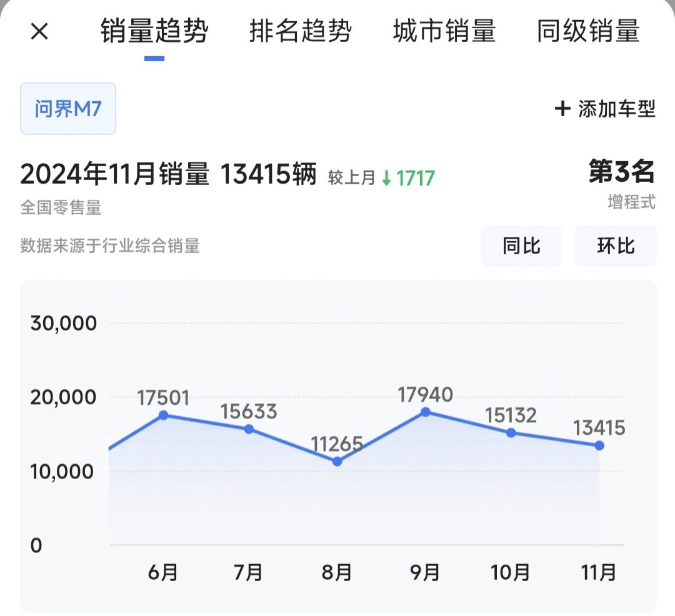Tap the 0 y-axis label
Screen dimensions: 675x616
pos(36,545)
